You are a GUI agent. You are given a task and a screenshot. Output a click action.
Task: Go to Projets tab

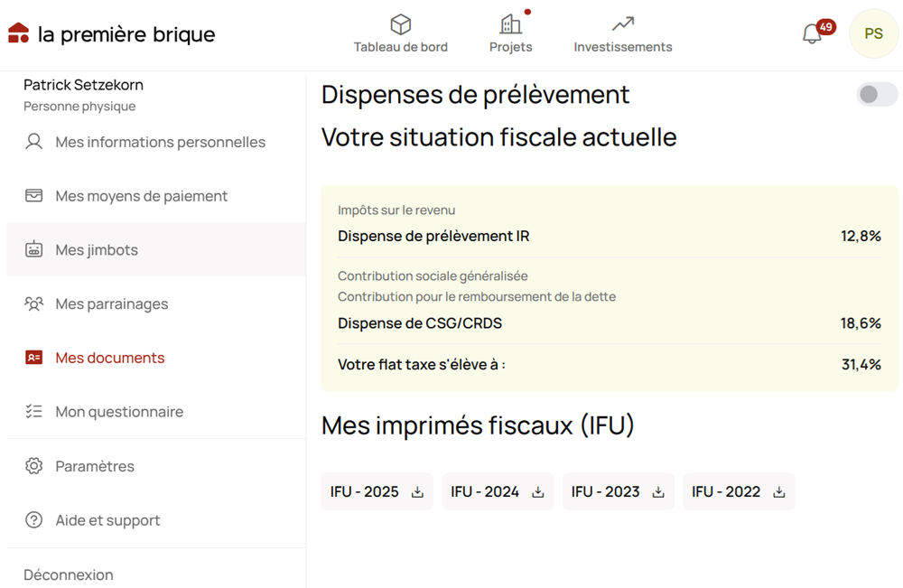(511, 34)
